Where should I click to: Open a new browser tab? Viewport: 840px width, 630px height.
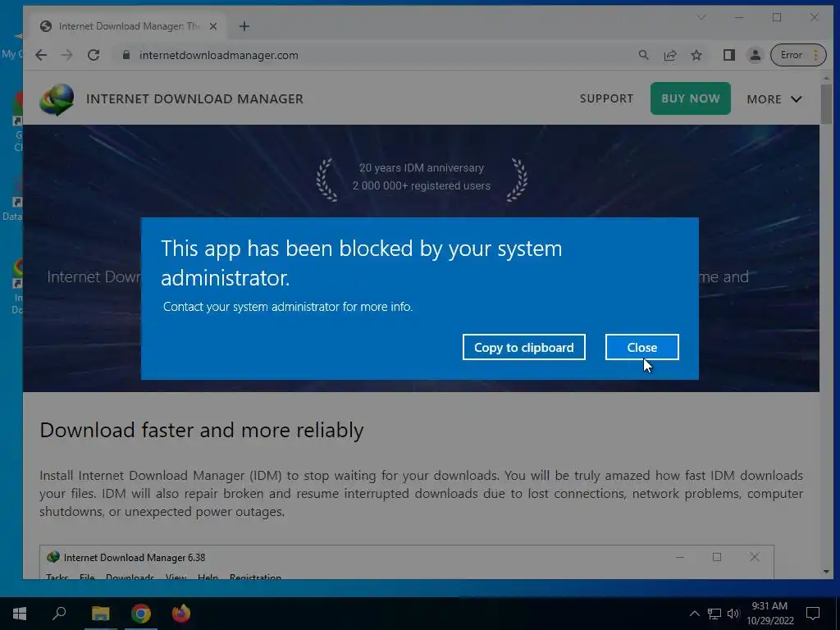(244, 26)
